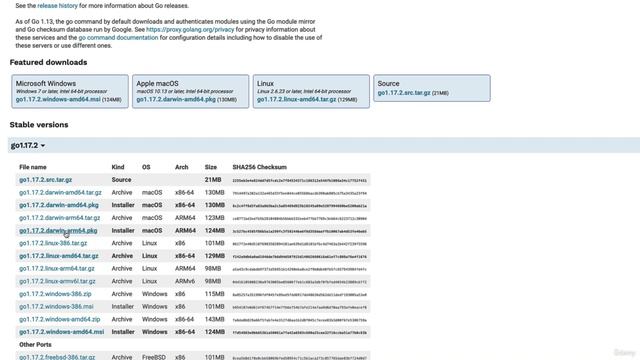Click the Size column header
640x360 pixels.
211,167
